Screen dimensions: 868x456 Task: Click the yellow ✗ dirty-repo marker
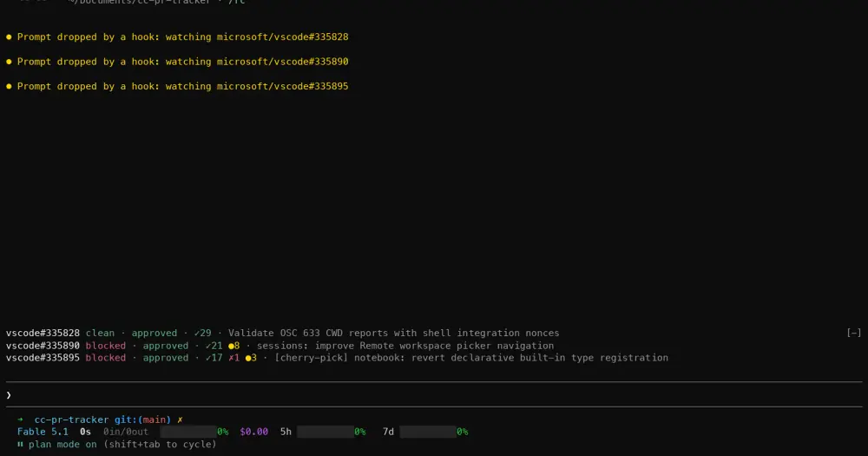(x=180, y=420)
